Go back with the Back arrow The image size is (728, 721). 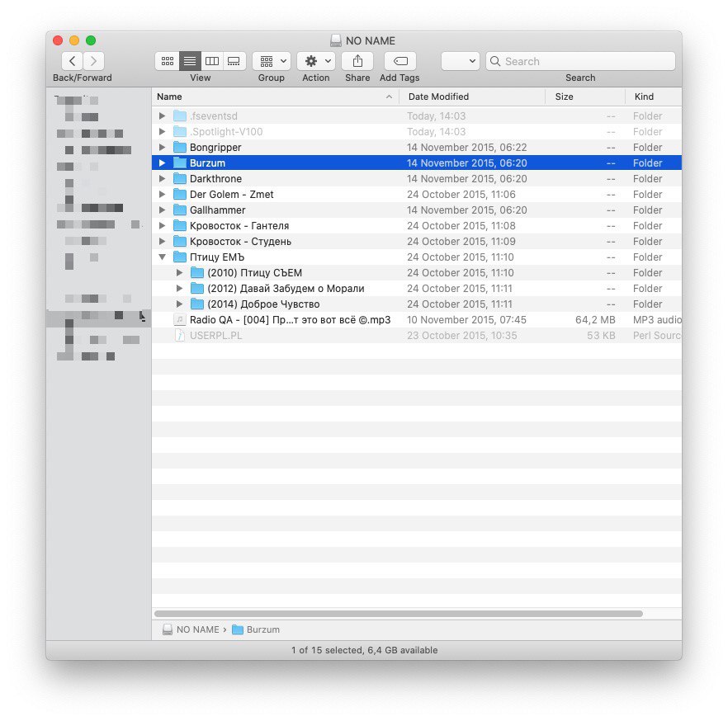[x=73, y=61]
